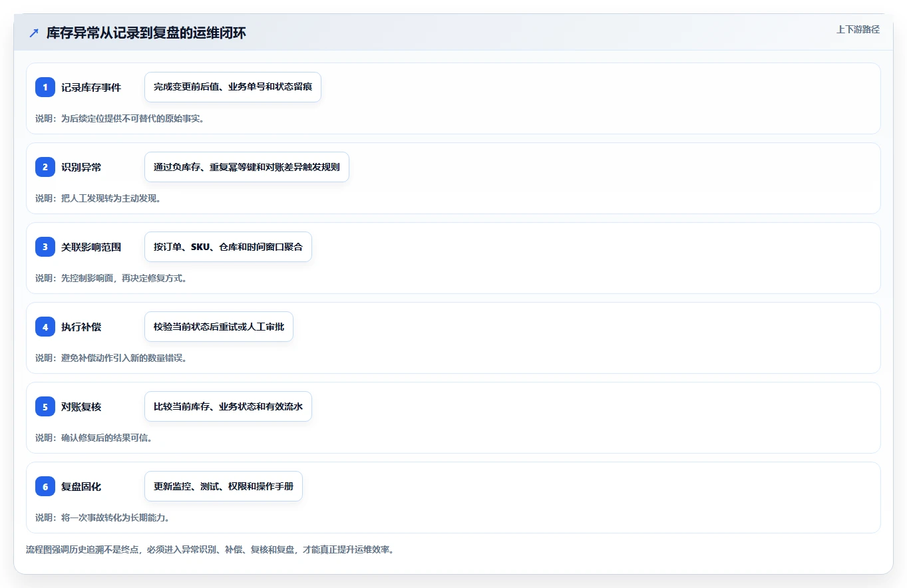Click step number badge 4
Viewport: 907px width, 588px height.
[45, 327]
